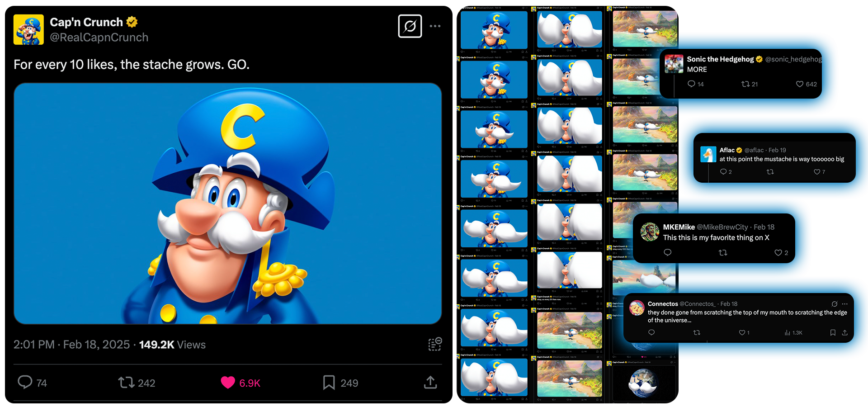Repost MKEMike's tweet
868x407 pixels.
point(723,253)
